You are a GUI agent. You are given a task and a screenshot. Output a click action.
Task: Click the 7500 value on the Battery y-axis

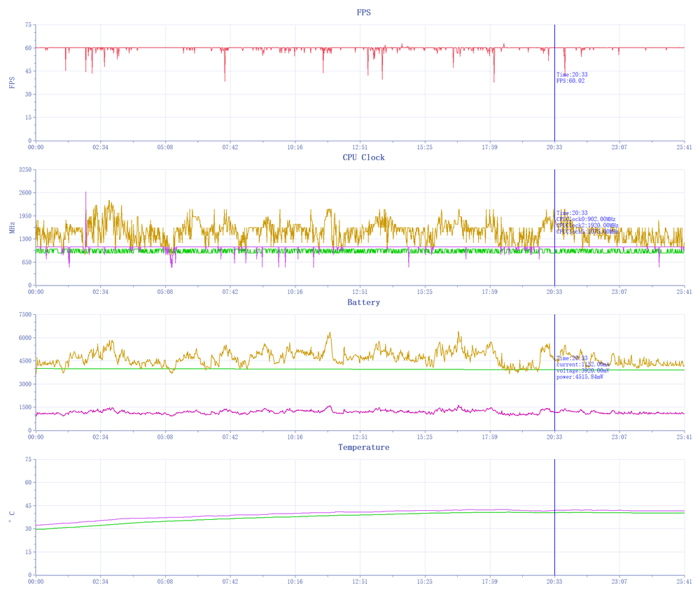24,315
